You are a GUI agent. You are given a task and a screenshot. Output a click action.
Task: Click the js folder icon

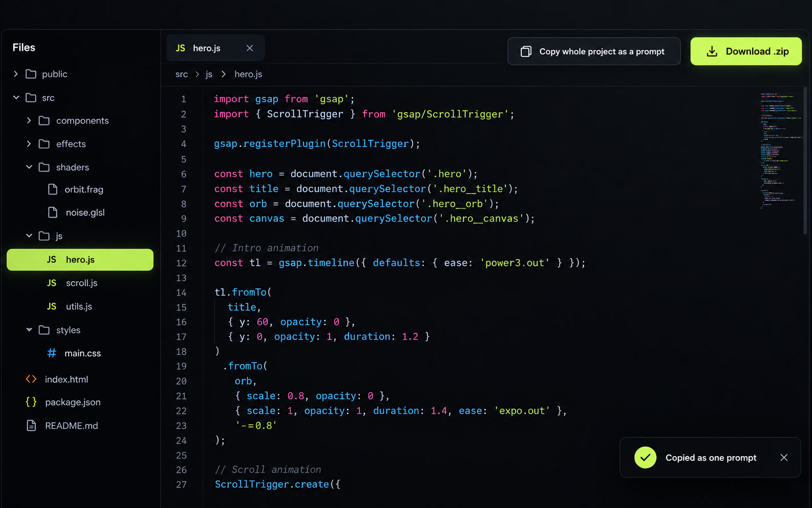[x=45, y=236]
